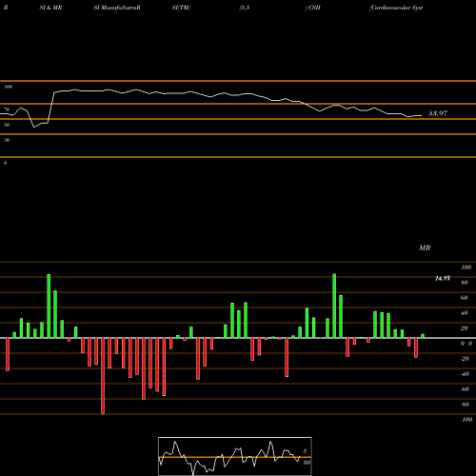Click the MR axis label -20
This screenshot has height=476, width=476.
(x=465, y=359)
